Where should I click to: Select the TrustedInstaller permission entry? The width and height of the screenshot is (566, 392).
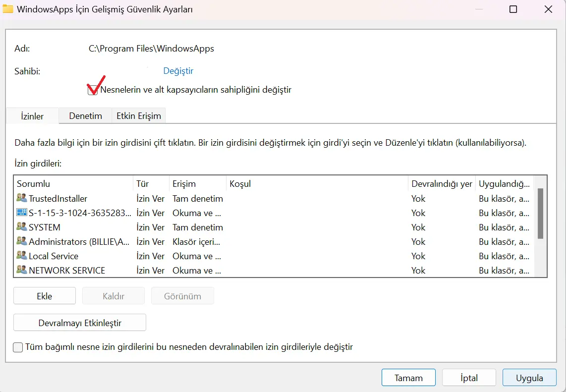(x=274, y=199)
